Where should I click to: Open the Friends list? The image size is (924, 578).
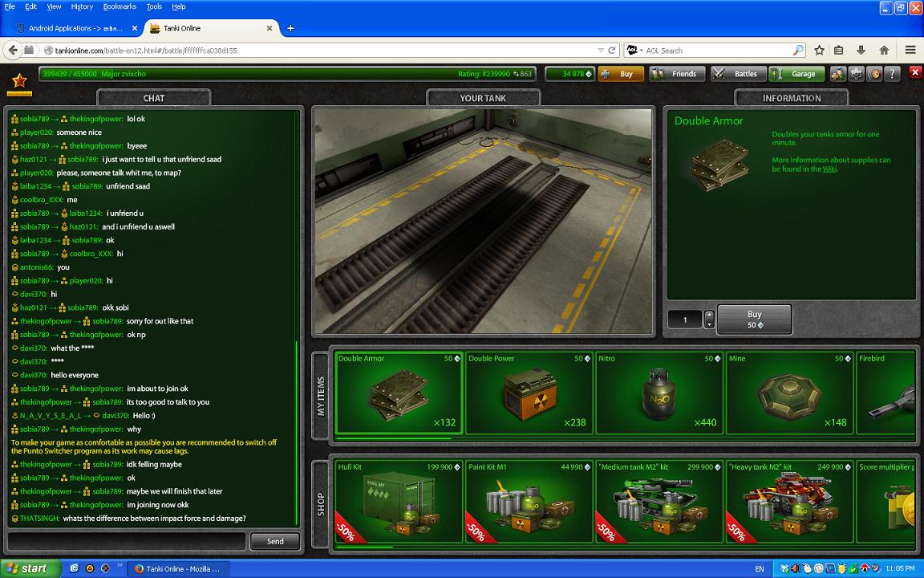point(677,74)
